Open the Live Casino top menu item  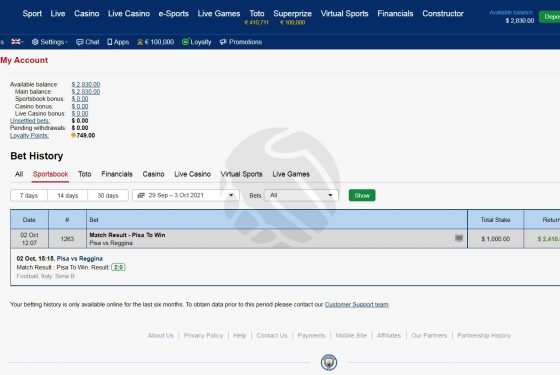coord(129,14)
